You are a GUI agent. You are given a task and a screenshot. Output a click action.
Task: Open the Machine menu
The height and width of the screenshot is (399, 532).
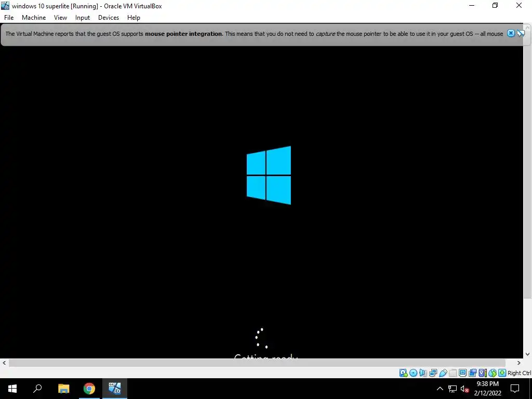coord(34,18)
